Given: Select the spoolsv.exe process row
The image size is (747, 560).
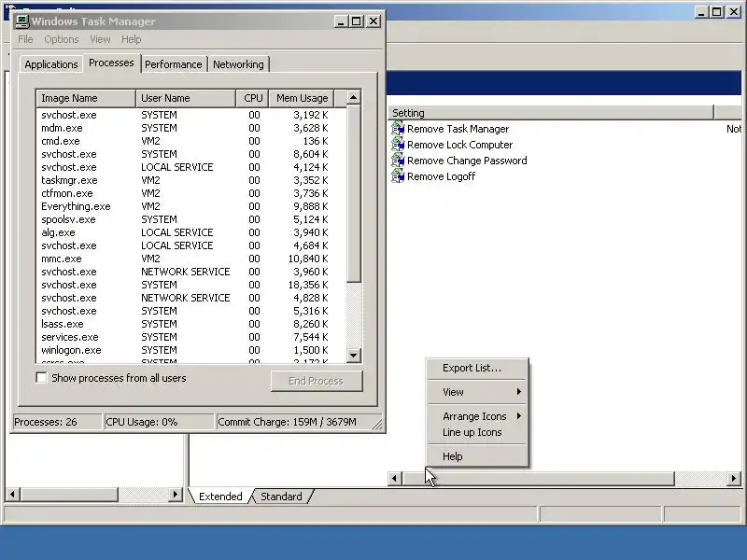Looking at the screenshot, I should [191, 219].
